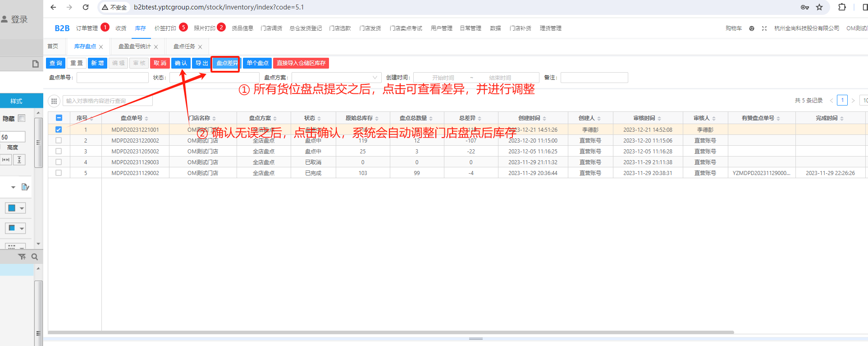Click the fullscreen toggle icon in header
868x346 pixels.
(764, 28)
